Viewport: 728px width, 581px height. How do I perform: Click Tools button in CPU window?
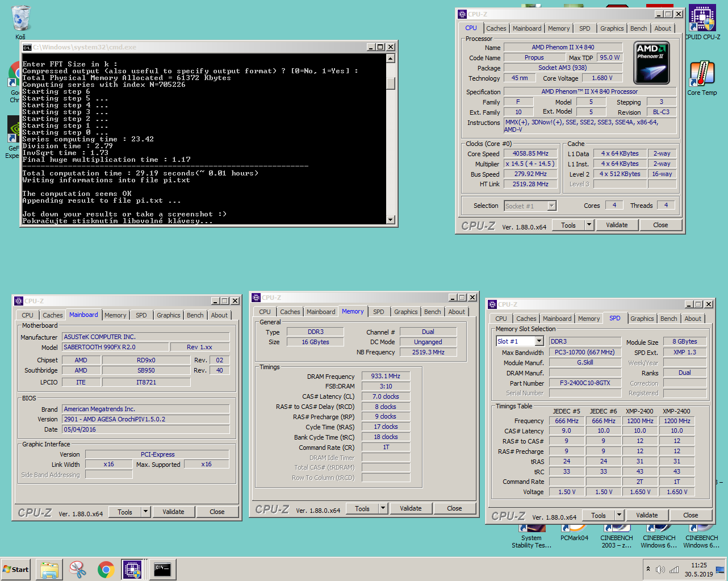(x=568, y=225)
